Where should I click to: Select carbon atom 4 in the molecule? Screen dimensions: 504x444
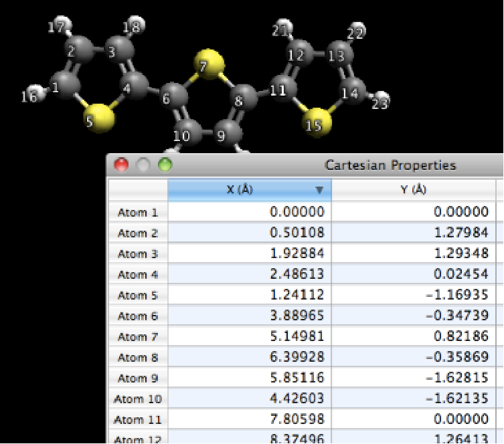[x=137, y=86]
